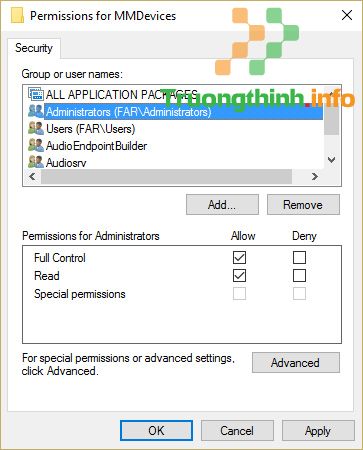Toggle Allow checkbox for Read
This screenshot has height=450, width=363.
click(x=239, y=276)
